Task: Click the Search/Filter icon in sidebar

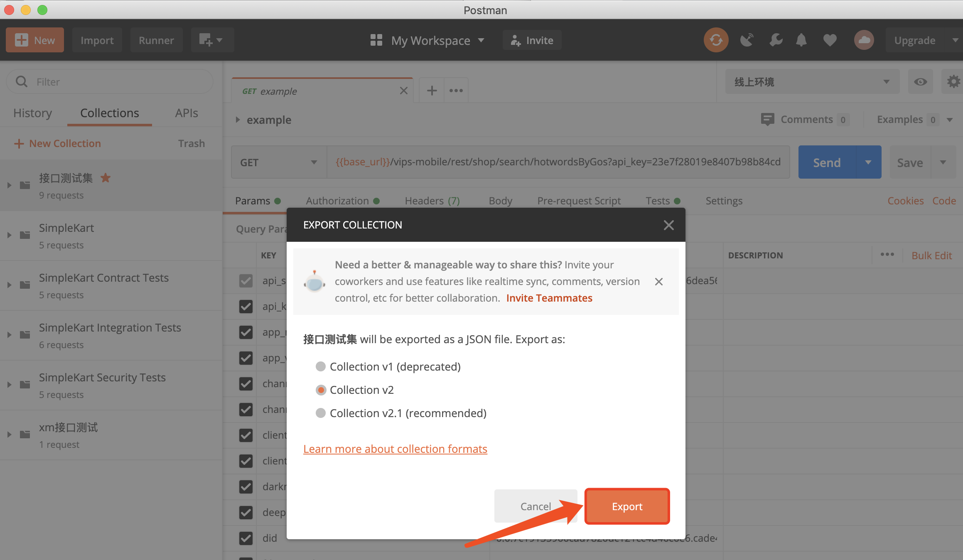Action: (x=21, y=81)
